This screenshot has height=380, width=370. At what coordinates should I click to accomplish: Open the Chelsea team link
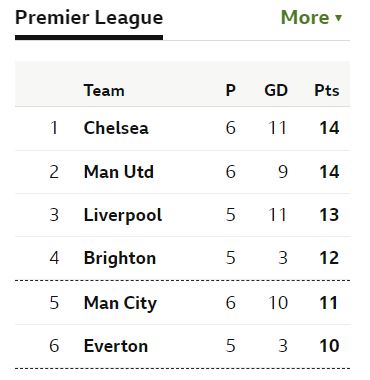116,128
